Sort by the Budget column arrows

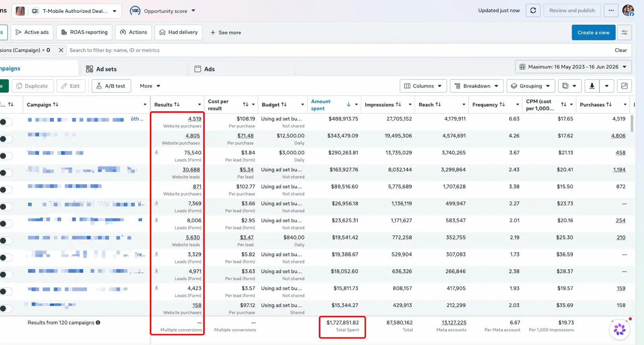pyautogui.click(x=284, y=104)
